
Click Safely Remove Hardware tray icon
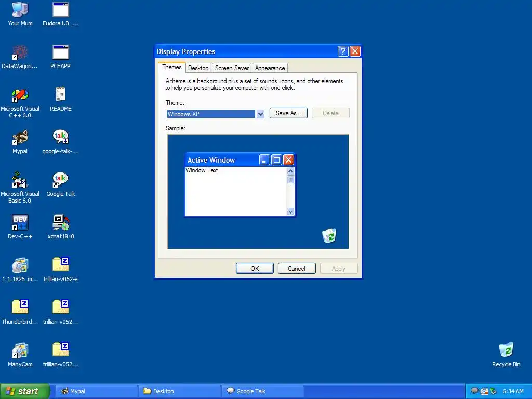coord(494,391)
